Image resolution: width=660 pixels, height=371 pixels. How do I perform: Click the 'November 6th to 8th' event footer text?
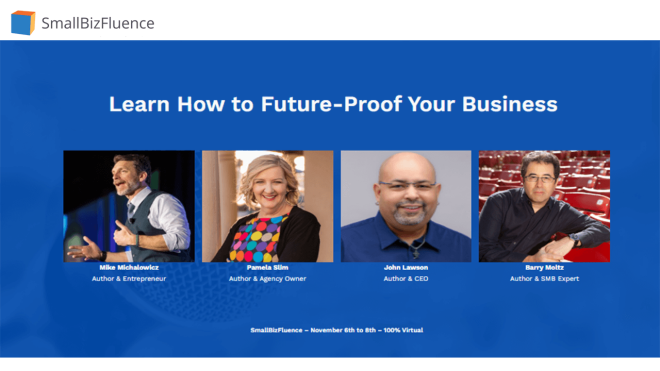click(x=343, y=330)
